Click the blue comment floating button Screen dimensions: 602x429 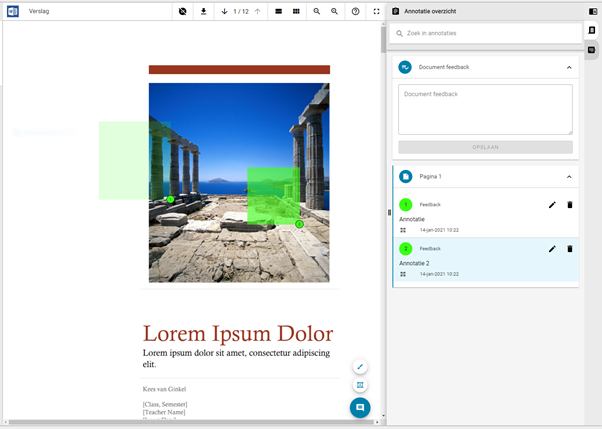point(360,407)
